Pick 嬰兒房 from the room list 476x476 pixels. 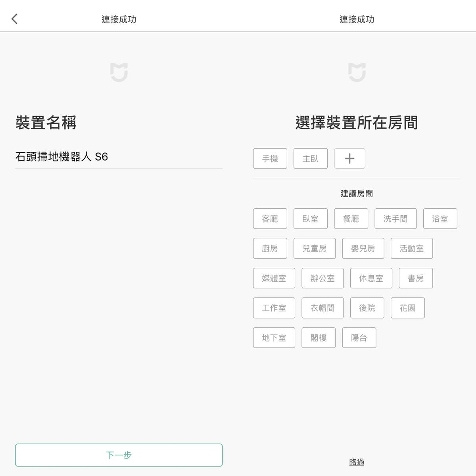(363, 248)
